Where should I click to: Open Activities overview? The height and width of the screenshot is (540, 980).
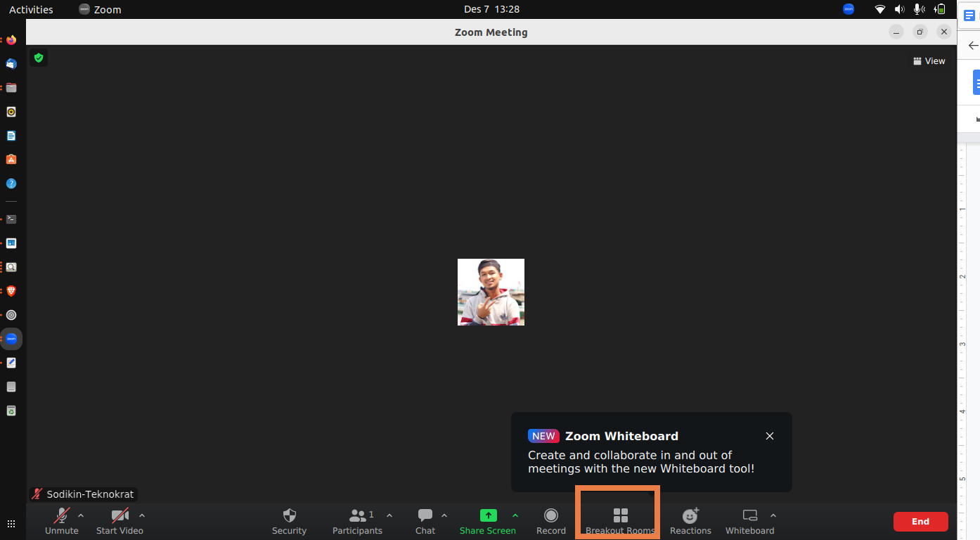31,9
